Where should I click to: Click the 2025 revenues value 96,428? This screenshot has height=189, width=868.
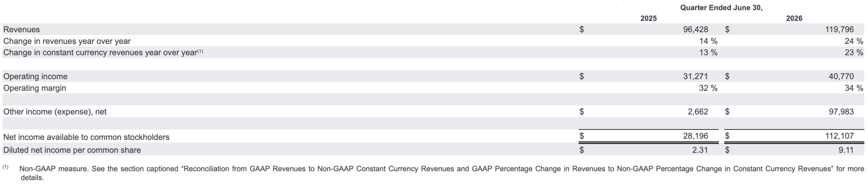coord(695,30)
